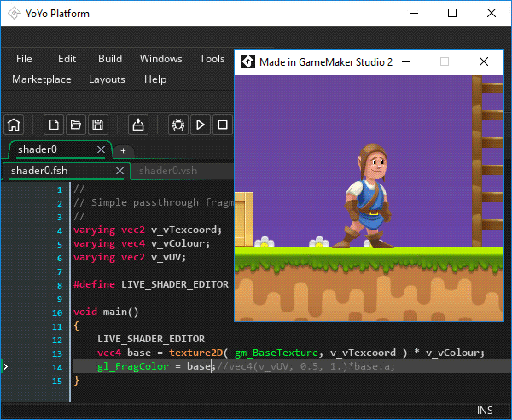Stop the game with the square icon
The width and height of the screenshot is (512, 420).
click(223, 125)
